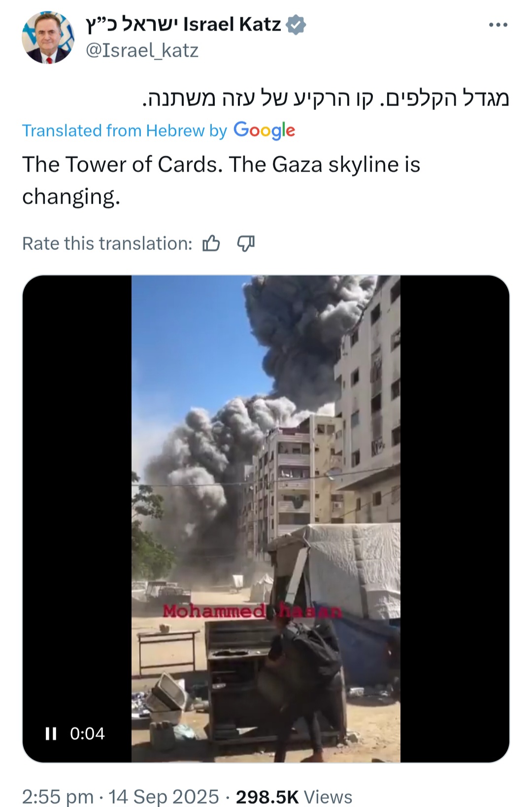Rate translation with thumbs down
Screen dimensions: 532x807
coord(246,243)
